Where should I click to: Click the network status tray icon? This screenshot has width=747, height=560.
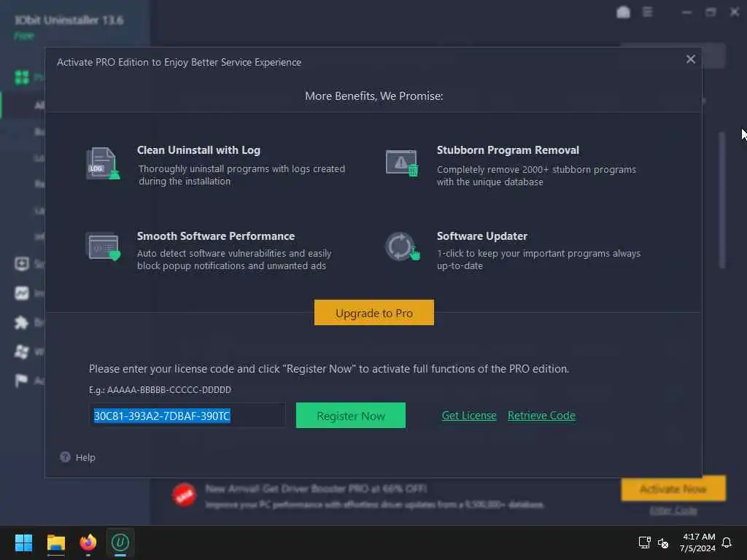coord(644,542)
